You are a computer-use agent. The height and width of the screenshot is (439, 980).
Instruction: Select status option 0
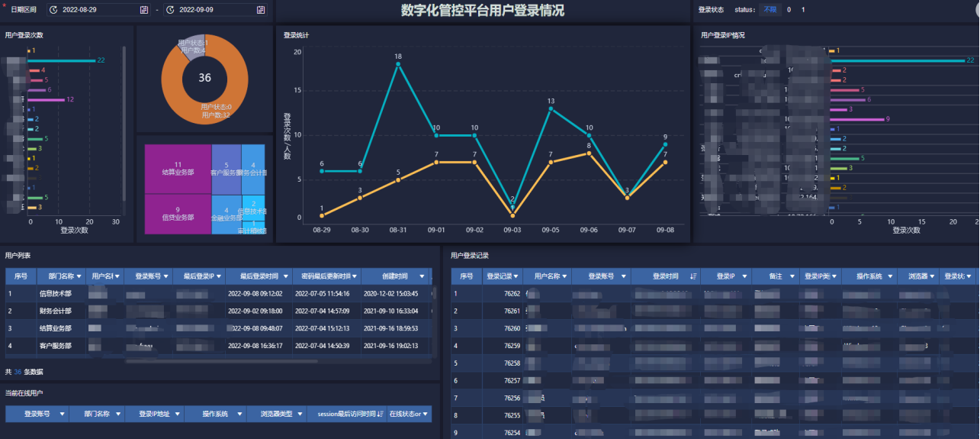[789, 10]
